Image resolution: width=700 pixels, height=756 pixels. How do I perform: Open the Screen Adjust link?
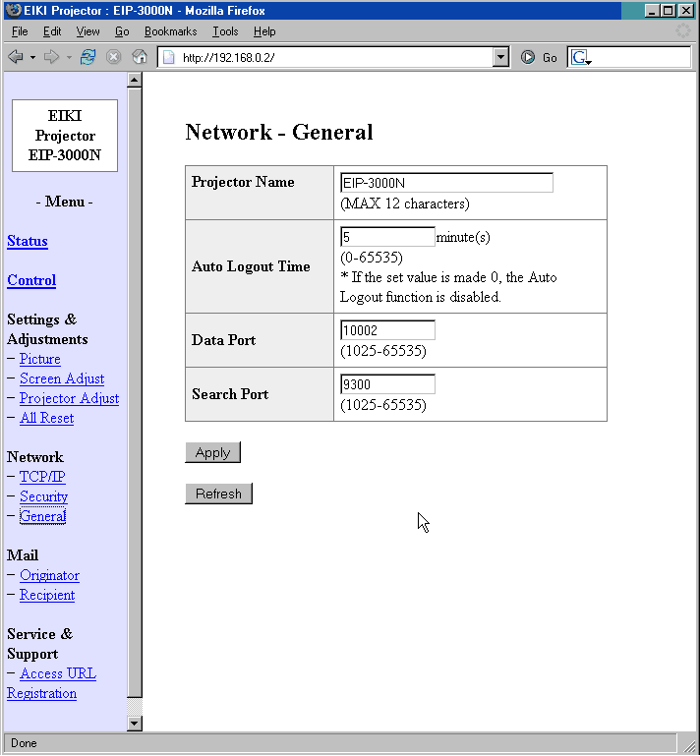tap(62, 378)
